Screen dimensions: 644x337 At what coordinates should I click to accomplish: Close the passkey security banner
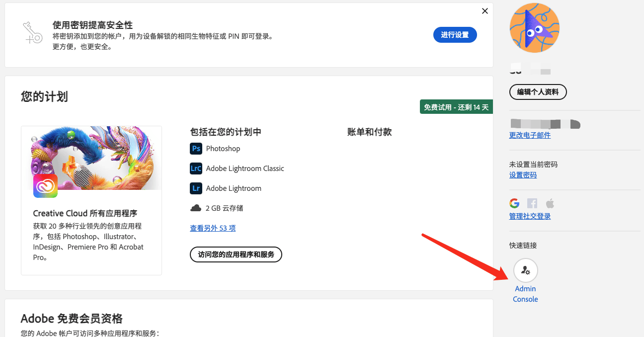[x=485, y=11]
